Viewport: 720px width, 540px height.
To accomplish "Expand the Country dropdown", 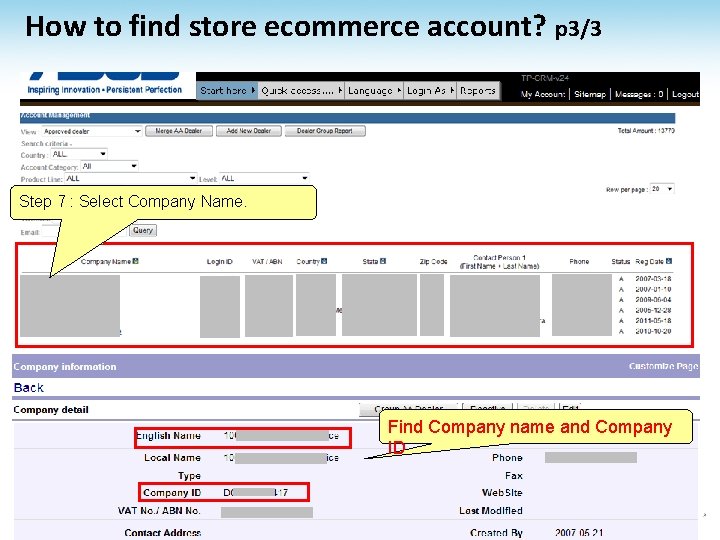I will click(79, 154).
